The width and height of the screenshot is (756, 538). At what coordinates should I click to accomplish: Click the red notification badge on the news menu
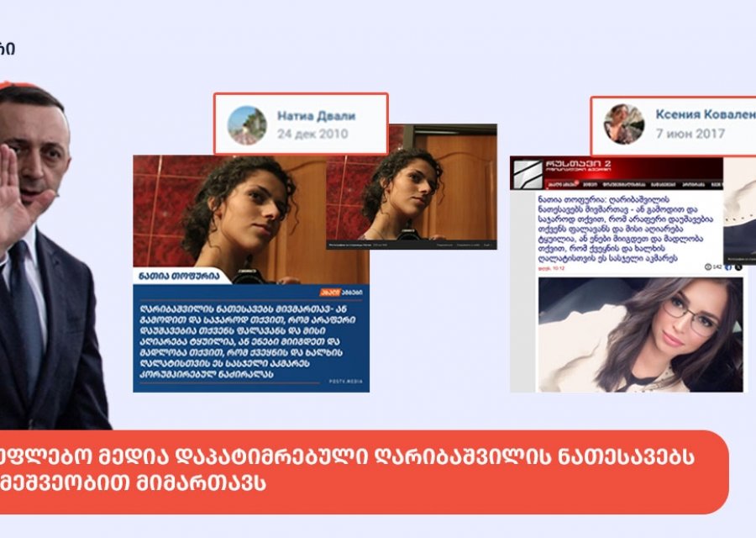point(576,181)
